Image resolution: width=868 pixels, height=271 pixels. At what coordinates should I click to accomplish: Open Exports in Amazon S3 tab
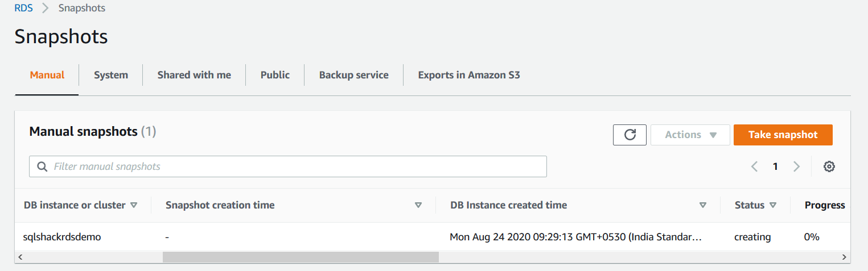(x=469, y=75)
